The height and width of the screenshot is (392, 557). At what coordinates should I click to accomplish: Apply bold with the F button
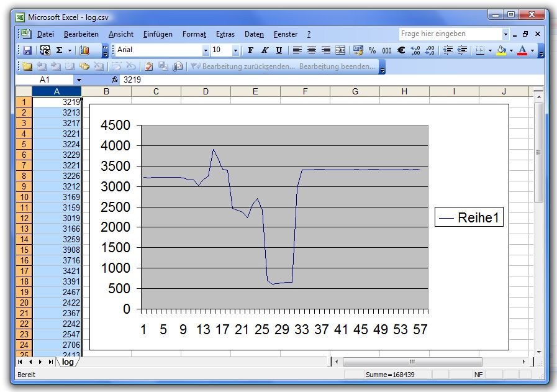(250, 50)
